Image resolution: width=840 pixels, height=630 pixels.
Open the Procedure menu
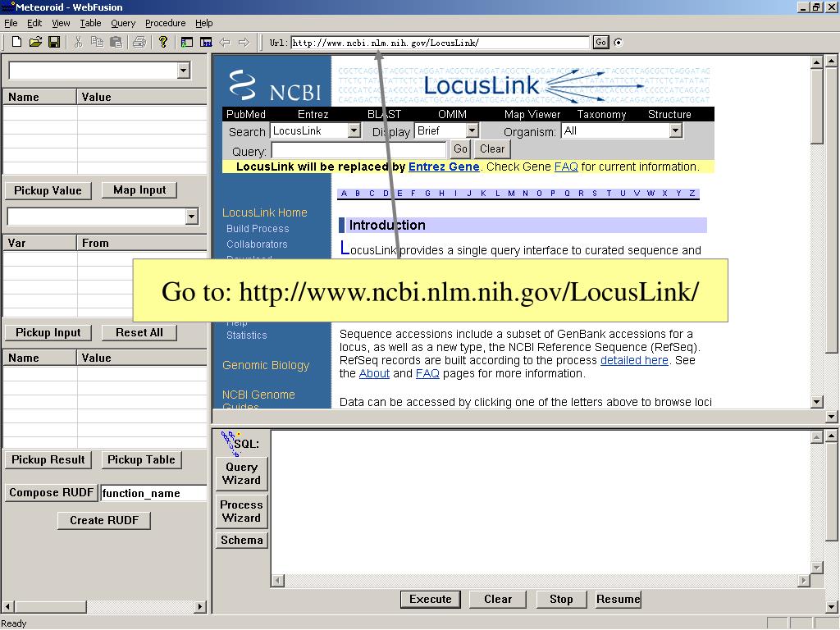coord(165,23)
